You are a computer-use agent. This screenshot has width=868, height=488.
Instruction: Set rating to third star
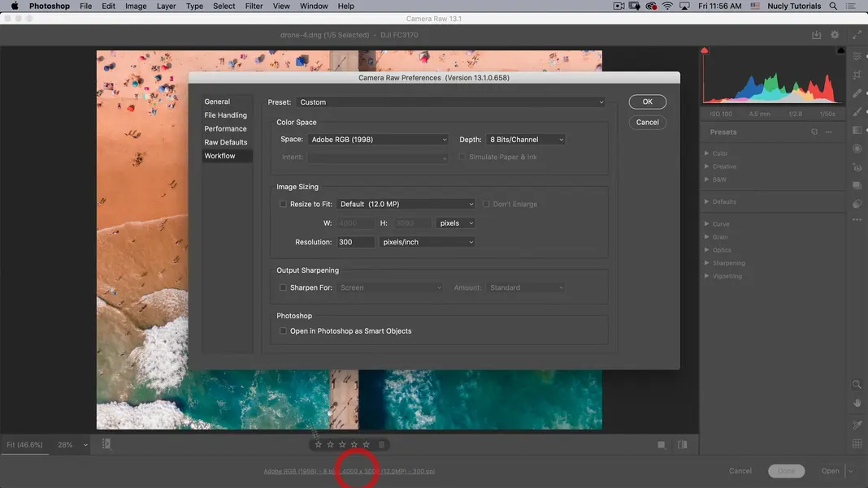342,444
